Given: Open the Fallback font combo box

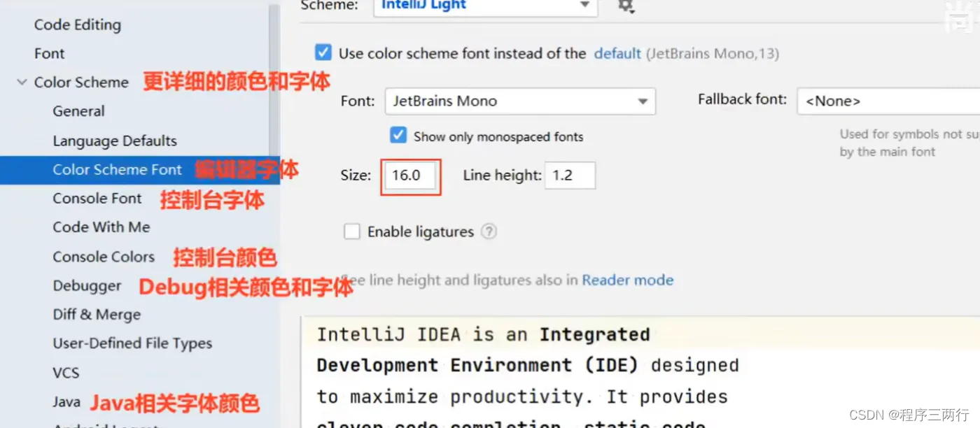Looking at the screenshot, I should pos(888,101).
